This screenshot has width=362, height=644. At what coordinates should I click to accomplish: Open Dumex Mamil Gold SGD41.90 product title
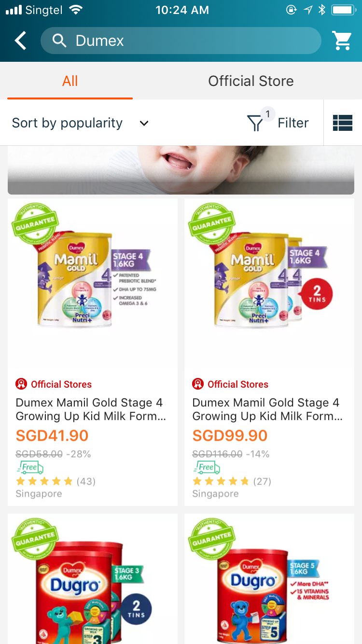(x=90, y=409)
